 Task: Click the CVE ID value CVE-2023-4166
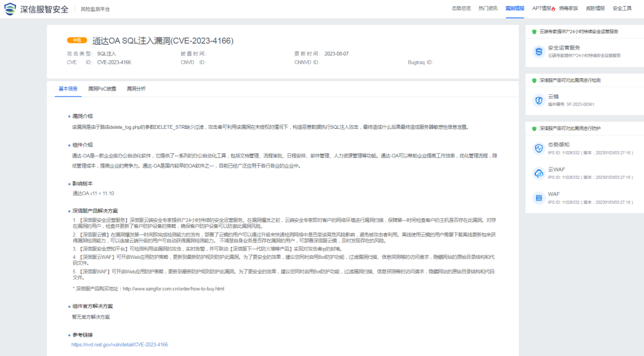(114, 63)
